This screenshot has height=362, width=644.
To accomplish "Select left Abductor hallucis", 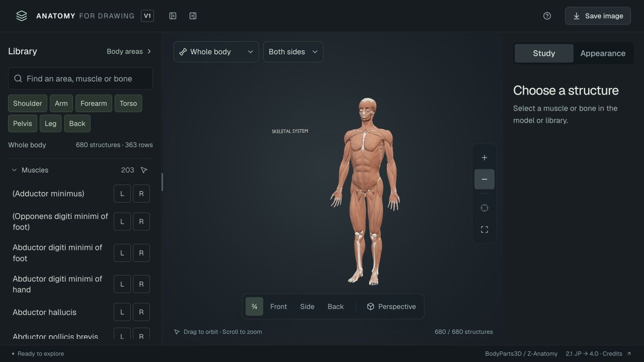I will coord(122,312).
